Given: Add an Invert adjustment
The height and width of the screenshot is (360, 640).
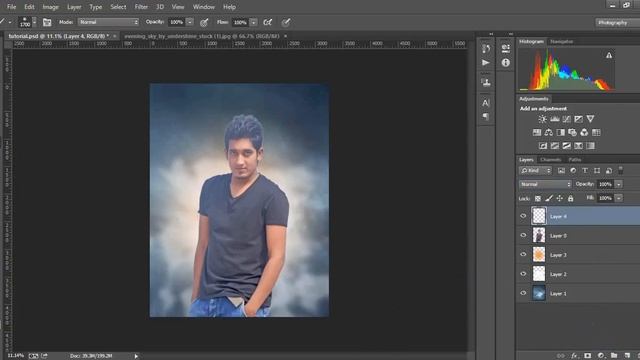Looking at the screenshot, I should coord(543,146).
